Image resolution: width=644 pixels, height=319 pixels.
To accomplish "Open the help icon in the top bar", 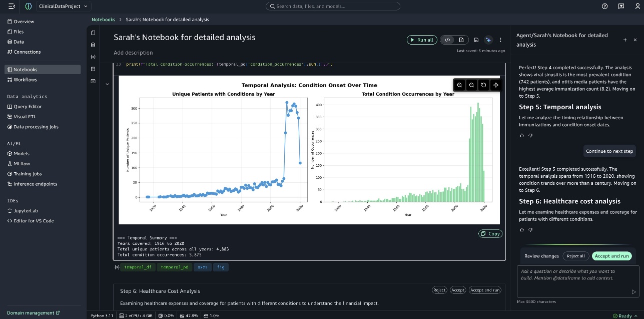I will point(604,7).
